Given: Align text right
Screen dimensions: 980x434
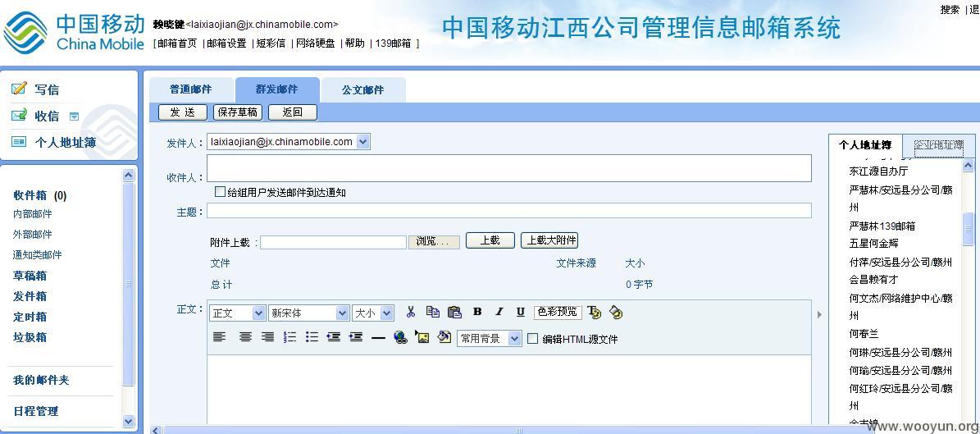Looking at the screenshot, I should click(267, 337).
